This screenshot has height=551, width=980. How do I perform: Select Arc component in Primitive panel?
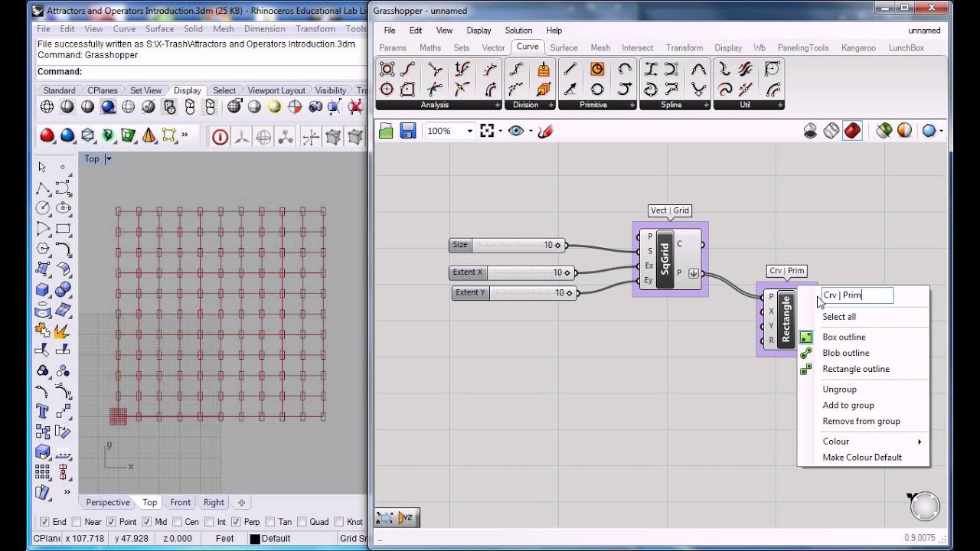[x=625, y=69]
